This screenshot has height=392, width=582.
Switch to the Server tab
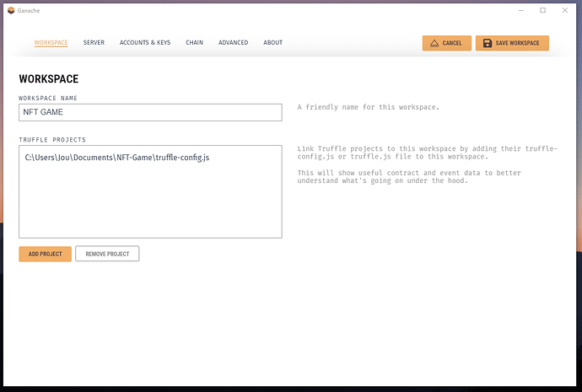tap(94, 43)
